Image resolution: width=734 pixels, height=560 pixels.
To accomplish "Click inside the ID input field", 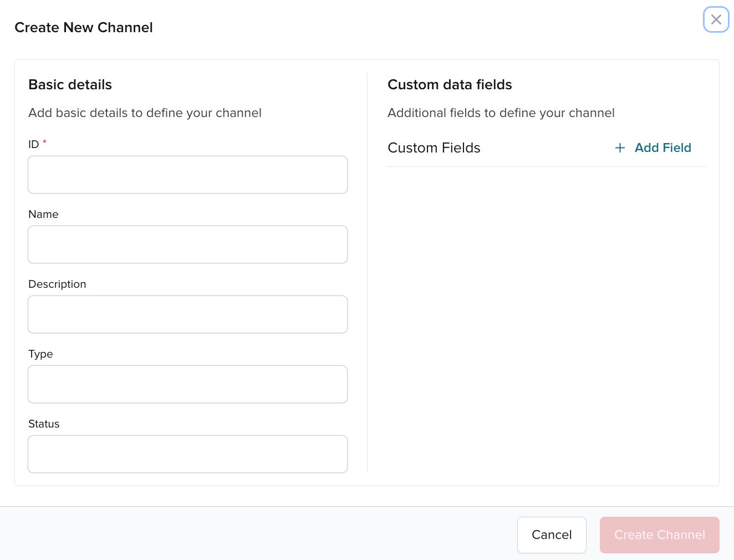I will [187, 174].
